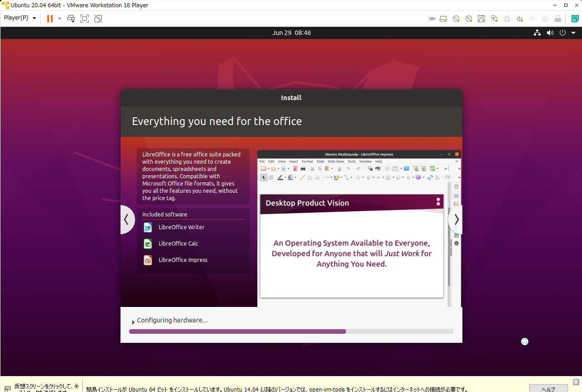
Task: Click the Ubuntu volume speaker icon
Action: pos(550,33)
